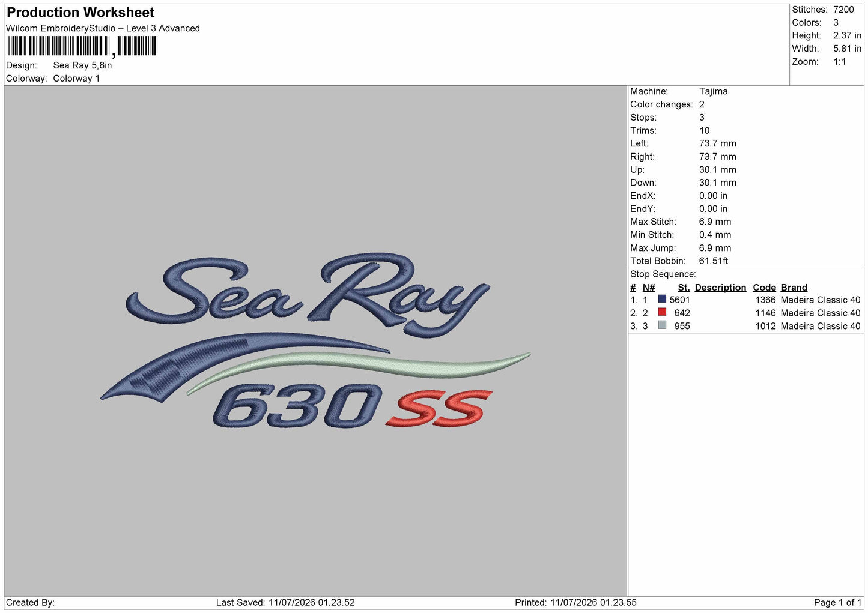Viewport: 868px width, 613px height.
Task: Click the 'Production Worksheet' title
Action: click(80, 13)
